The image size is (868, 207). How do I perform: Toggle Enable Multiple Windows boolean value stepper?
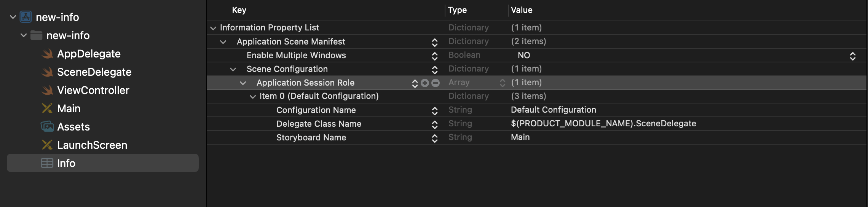[x=853, y=56]
